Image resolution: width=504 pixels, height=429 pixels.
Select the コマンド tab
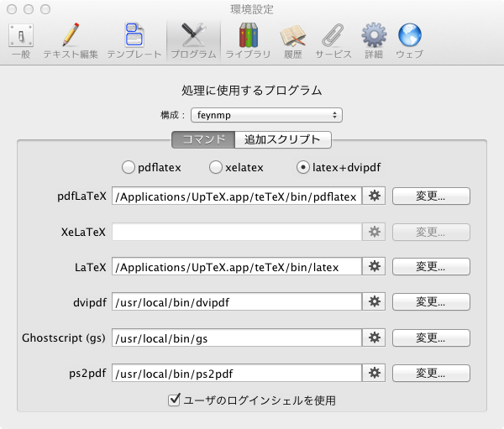click(x=202, y=139)
